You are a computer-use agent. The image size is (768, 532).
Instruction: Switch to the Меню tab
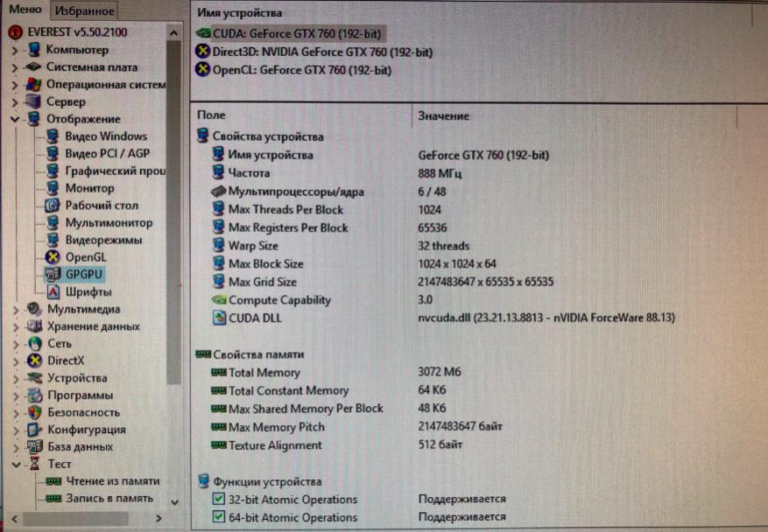tap(25, 10)
